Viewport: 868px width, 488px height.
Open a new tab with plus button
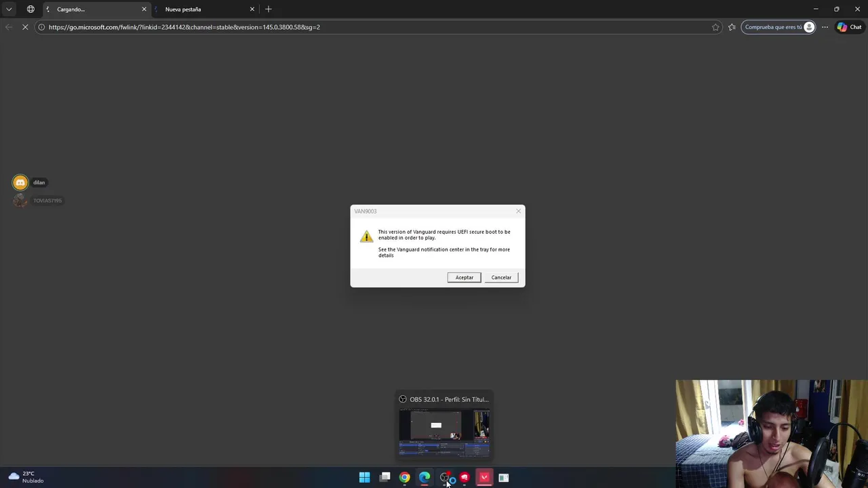(269, 9)
